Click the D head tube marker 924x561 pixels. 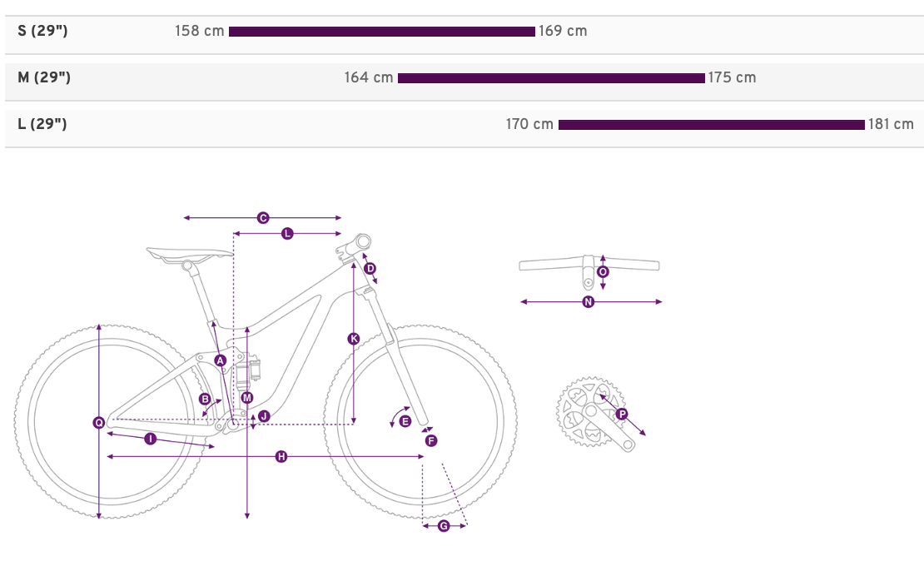[x=370, y=269]
